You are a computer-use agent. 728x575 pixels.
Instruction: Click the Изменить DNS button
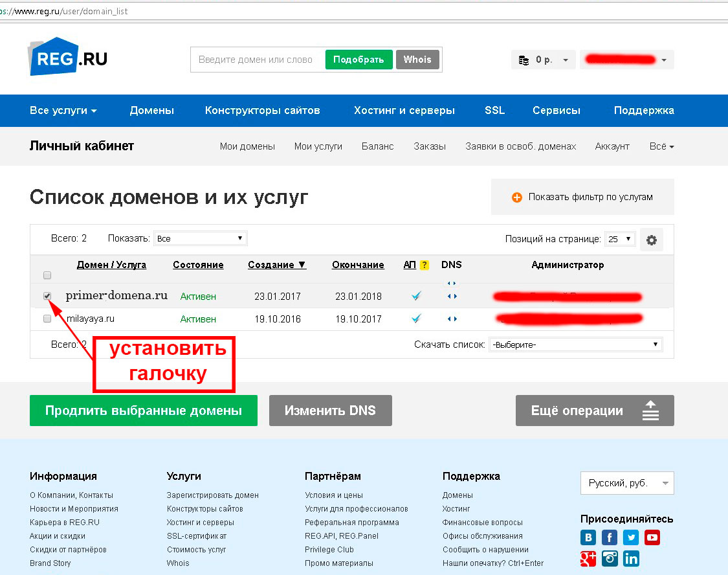tap(331, 411)
